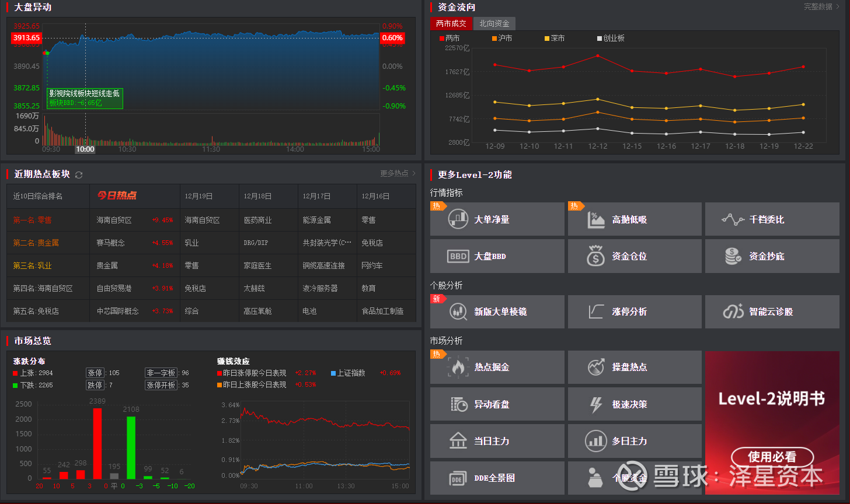Click the 大单净量 chart icon
Viewport: 850px width, 504px height.
click(458, 219)
